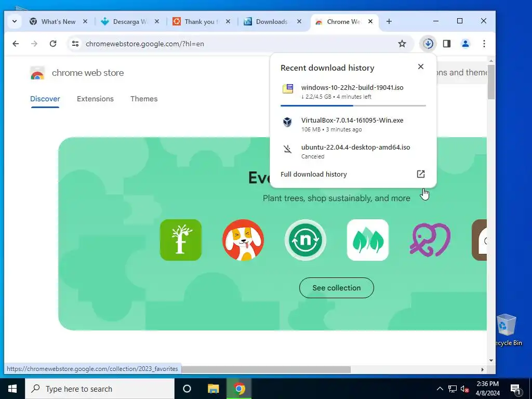This screenshot has width=532, height=399.
Task: Open VirtualBox-7.0.14-161095-Win.exe download
Action: click(x=353, y=124)
